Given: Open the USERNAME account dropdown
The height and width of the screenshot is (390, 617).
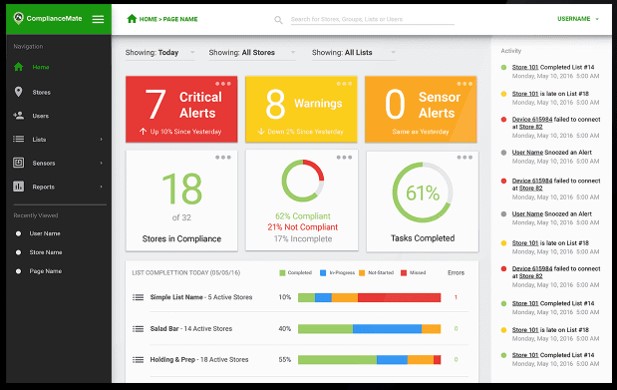Looking at the screenshot, I should 578,19.
